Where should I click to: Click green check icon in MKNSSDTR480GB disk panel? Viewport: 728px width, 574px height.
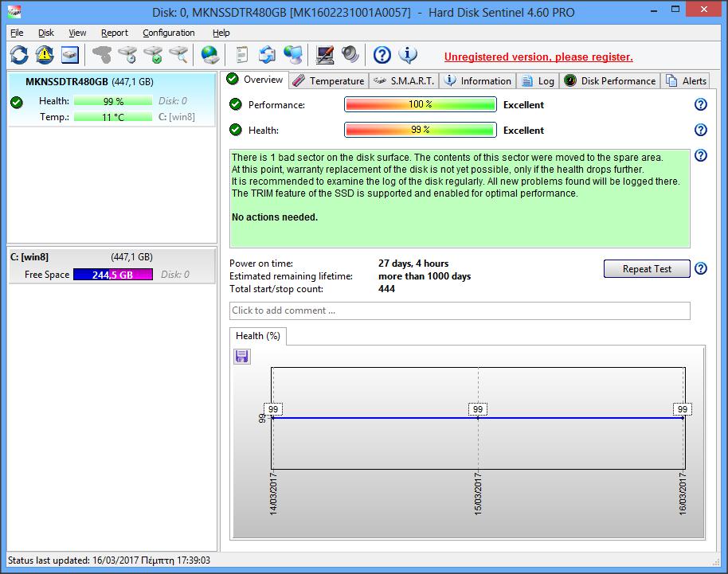(x=17, y=102)
